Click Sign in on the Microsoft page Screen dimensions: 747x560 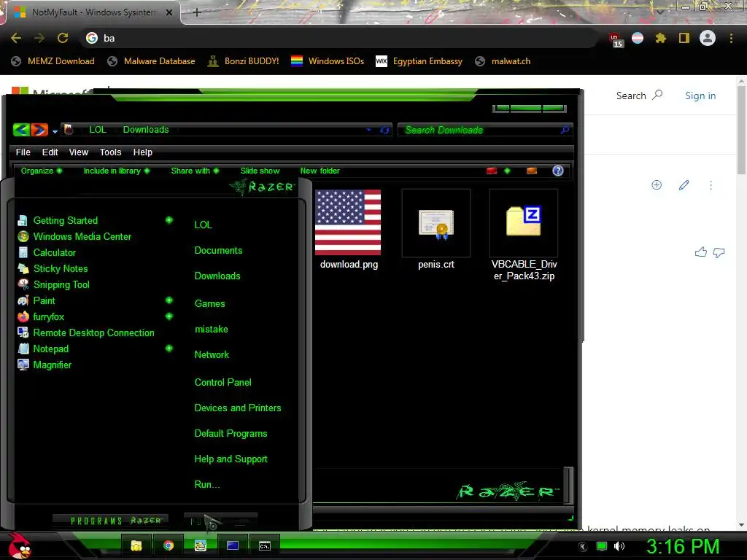[700, 96]
